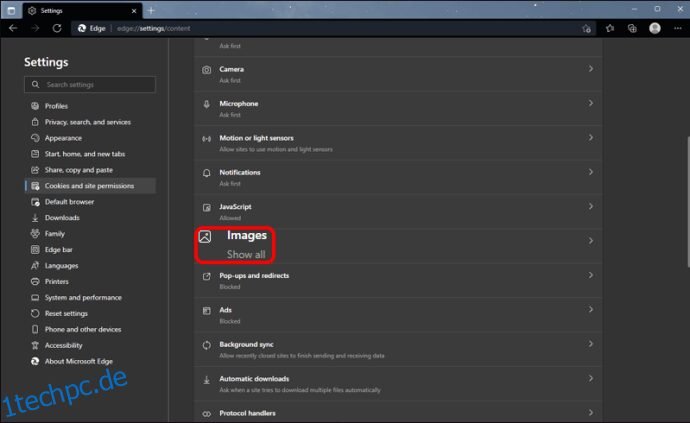Open Phone and other devices section

[x=90, y=329]
